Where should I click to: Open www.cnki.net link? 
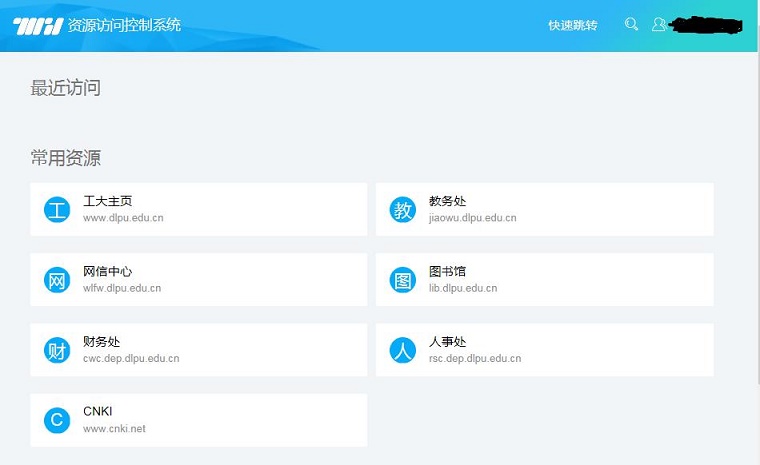coord(114,429)
